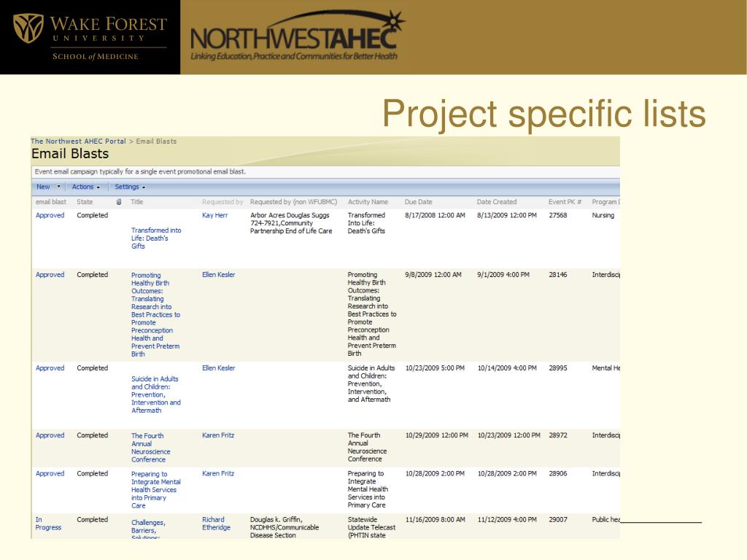This screenshot has height=560, width=747.
Task: Select event PK number 29007
Action: (558, 519)
